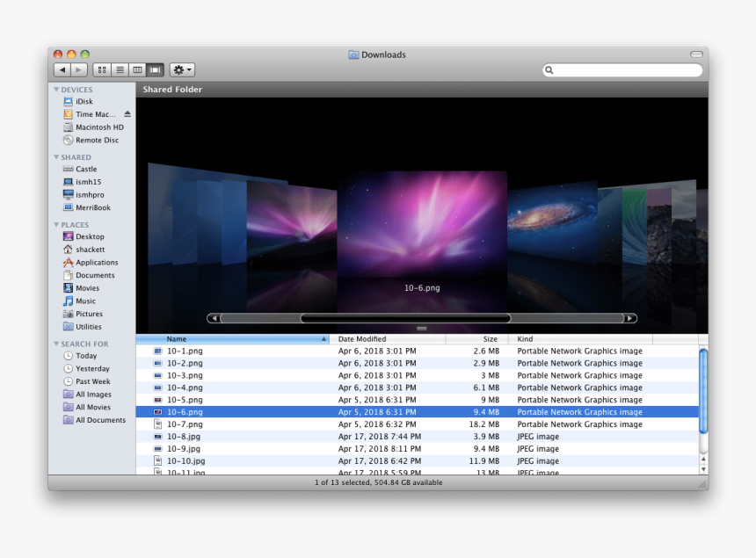Open the Music folder in sidebar
Image resolution: width=756 pixels, height=558 pixels.
(x=79, y=301)
